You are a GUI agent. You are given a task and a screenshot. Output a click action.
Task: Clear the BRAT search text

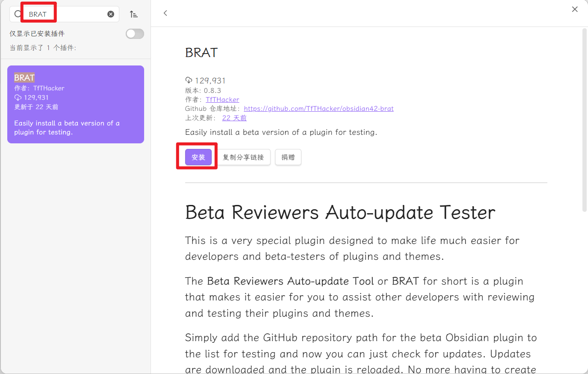[111, 14]
